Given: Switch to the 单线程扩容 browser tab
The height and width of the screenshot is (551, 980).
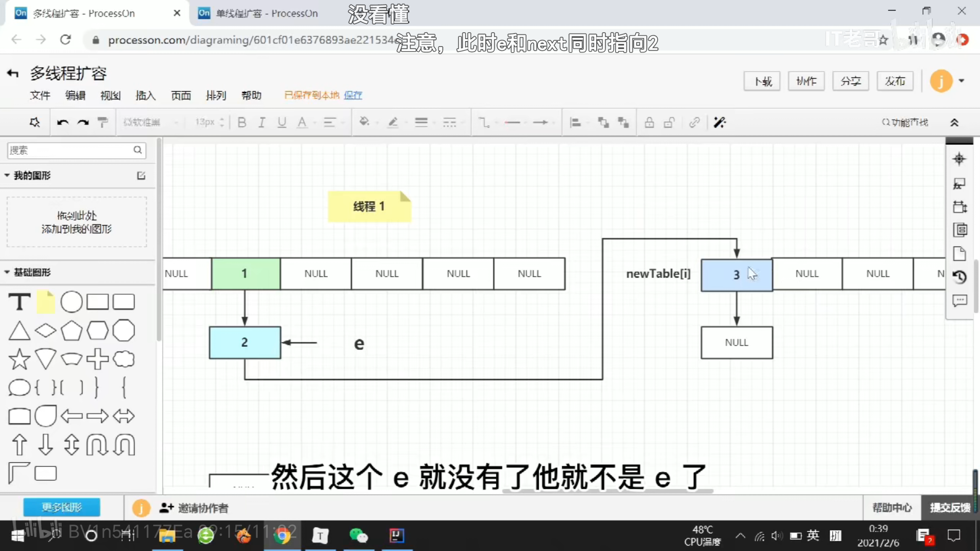Looking at the screenshot, I should pyautogui.click(x=266, y=13).
